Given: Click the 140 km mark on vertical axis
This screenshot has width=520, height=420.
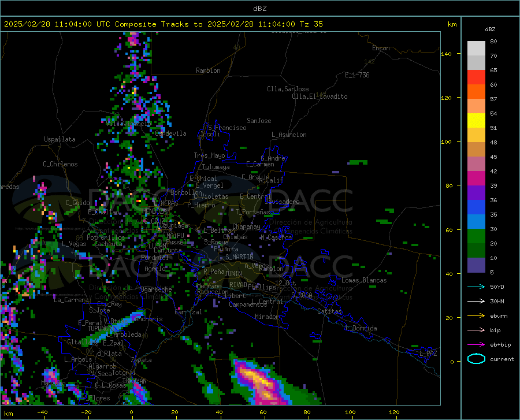Looking at the screenshot, I should (446, 54).
